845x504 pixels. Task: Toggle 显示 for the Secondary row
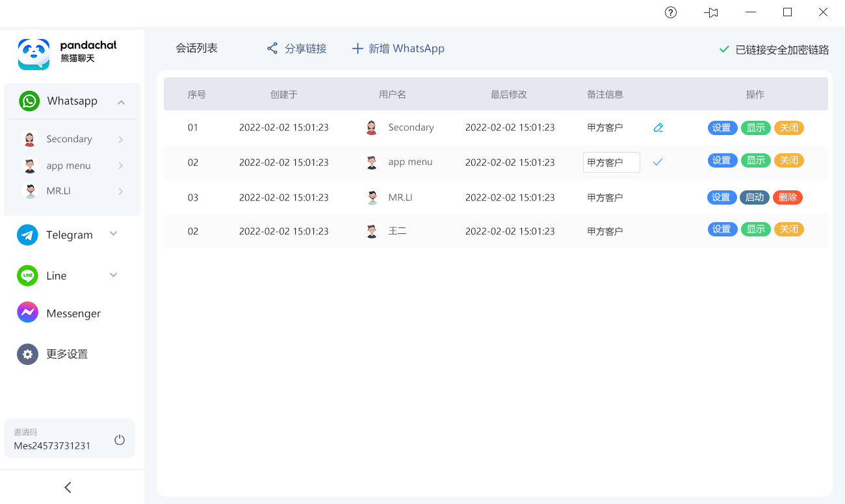(755, 128)
